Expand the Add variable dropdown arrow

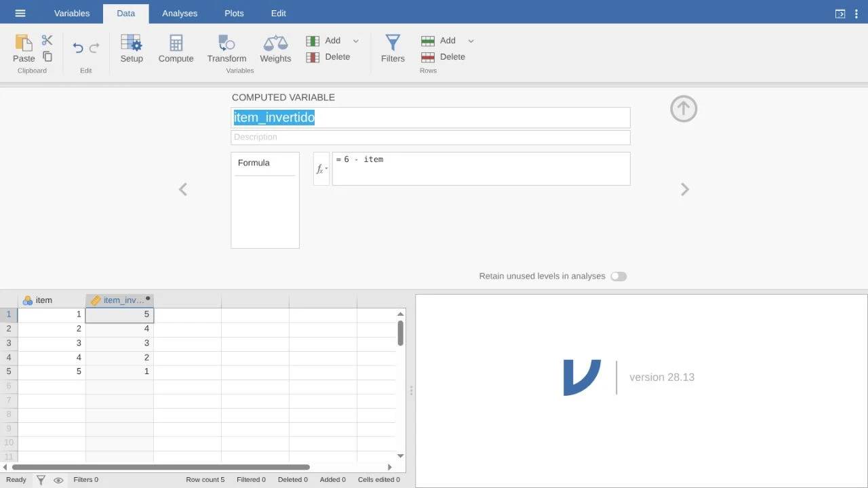[356, 41]
